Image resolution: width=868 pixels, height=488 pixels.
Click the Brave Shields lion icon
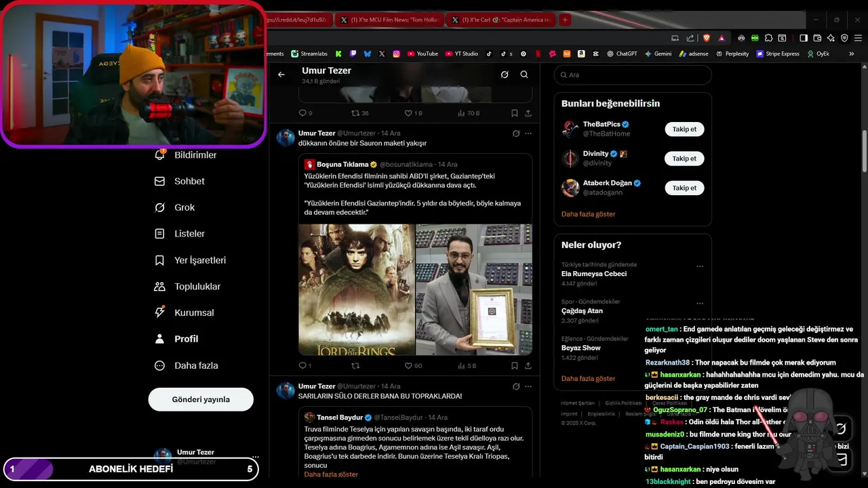coord(705,38)
